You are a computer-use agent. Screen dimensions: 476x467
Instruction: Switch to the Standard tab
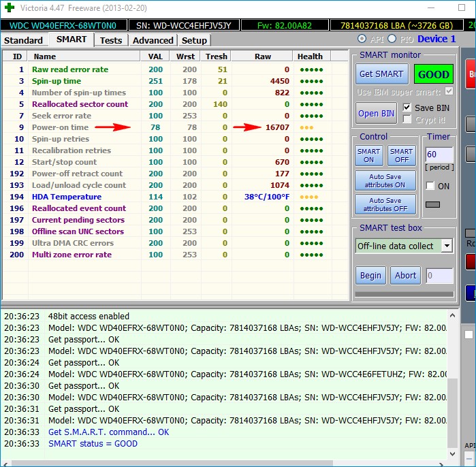pos(24,40)
